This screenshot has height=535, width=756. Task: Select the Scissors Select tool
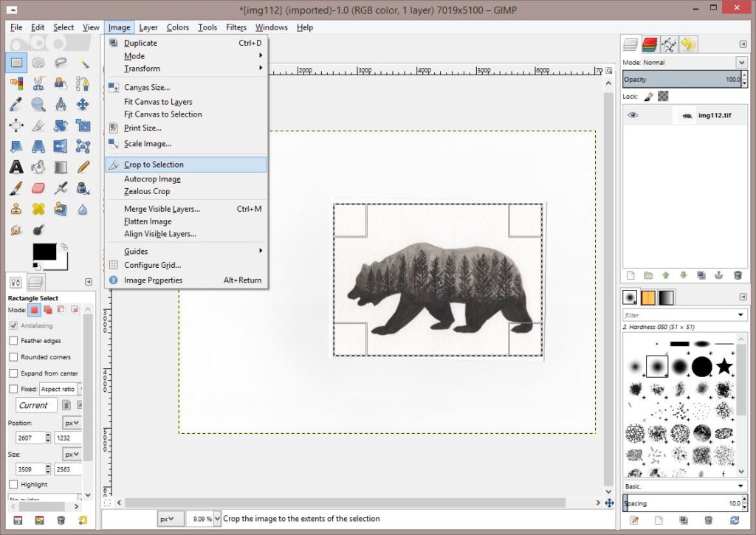tap(38, 83)
